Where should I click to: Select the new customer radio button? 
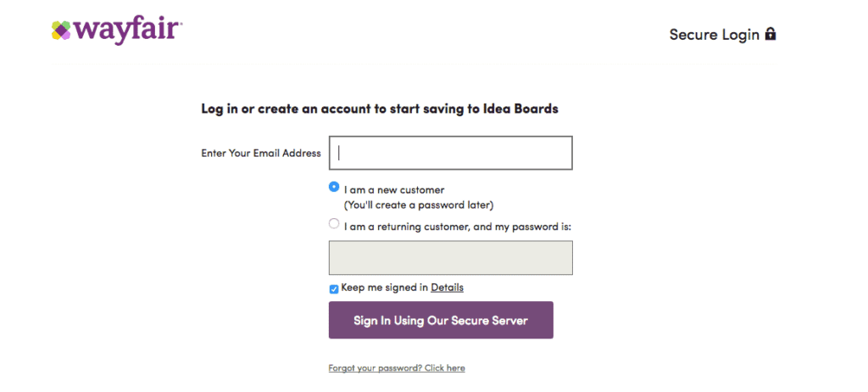click(334, 187)
